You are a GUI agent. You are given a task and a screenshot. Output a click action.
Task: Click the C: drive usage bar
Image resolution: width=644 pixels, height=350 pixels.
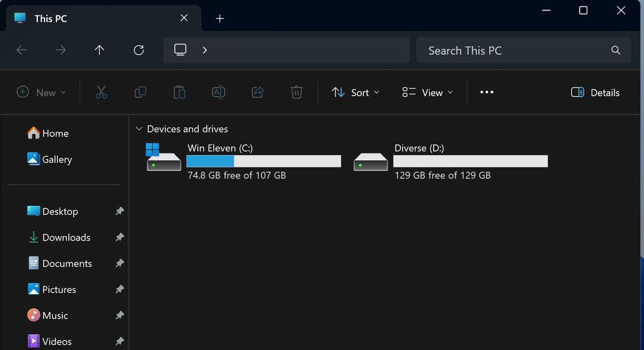tap(263, 161)
